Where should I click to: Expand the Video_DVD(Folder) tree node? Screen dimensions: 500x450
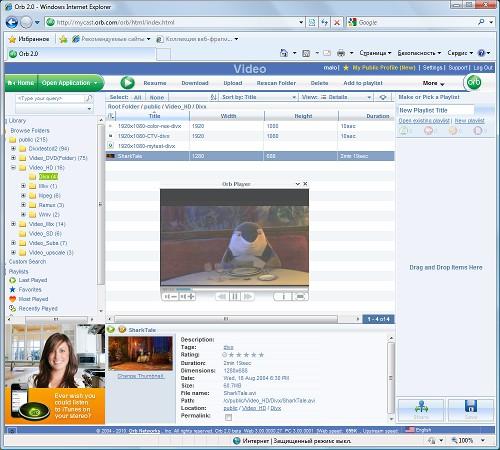point(13,158)
